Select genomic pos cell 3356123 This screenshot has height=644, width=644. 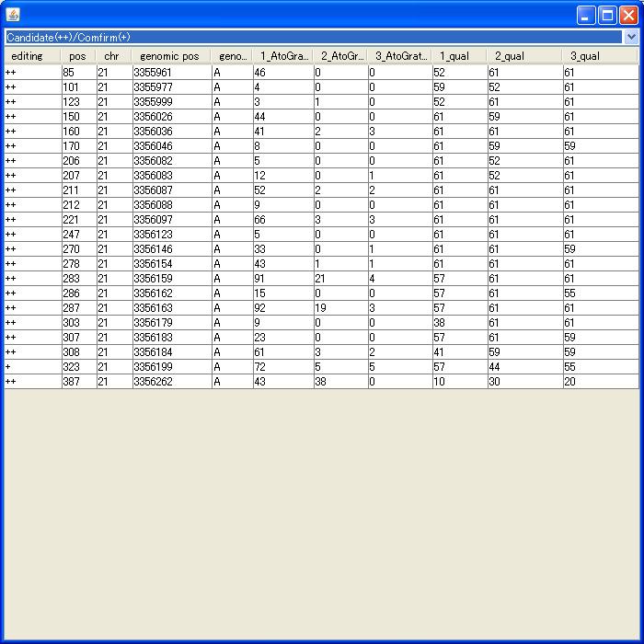(x=172, y=234)
